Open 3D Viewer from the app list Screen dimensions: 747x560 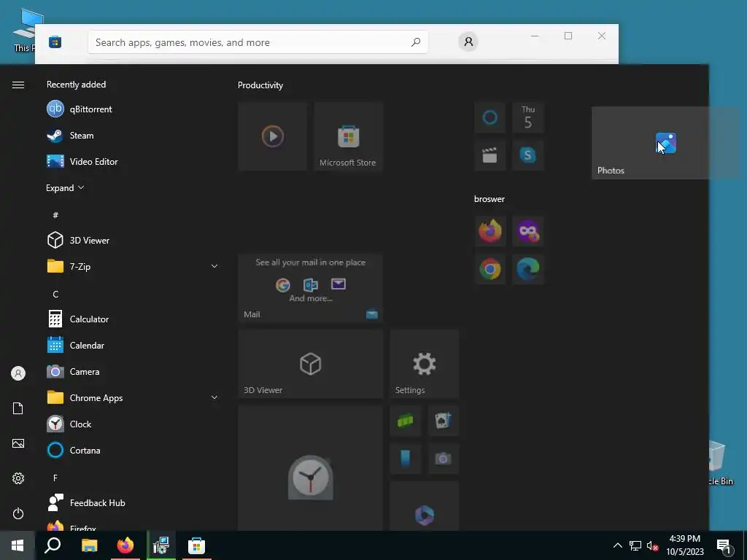point(133,241)
